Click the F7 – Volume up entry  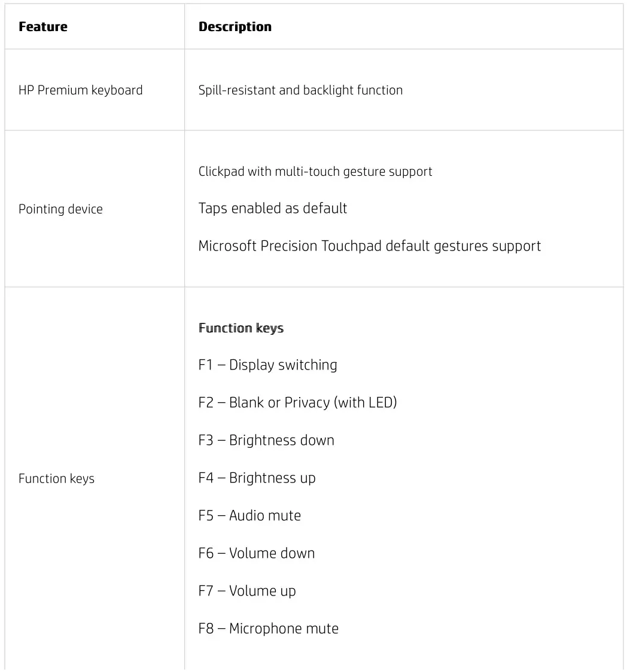click(x=247, y=591)
